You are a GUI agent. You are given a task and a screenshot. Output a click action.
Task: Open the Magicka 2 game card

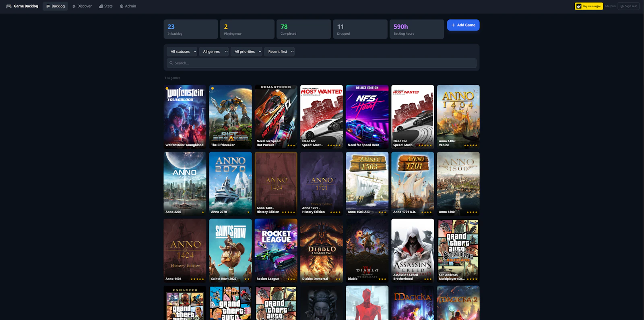coord(458,303)
